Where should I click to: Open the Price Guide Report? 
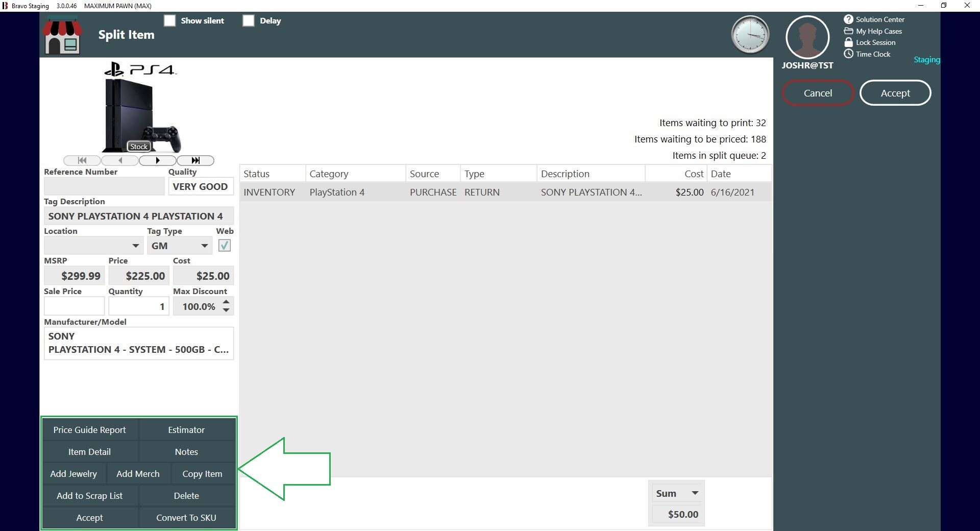[x=90, y=430]
